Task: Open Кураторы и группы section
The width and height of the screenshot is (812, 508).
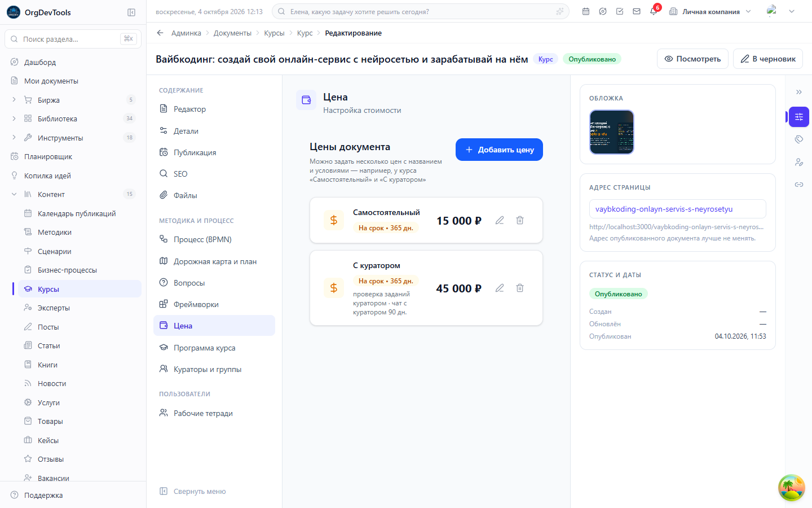Action: point(214,369)
